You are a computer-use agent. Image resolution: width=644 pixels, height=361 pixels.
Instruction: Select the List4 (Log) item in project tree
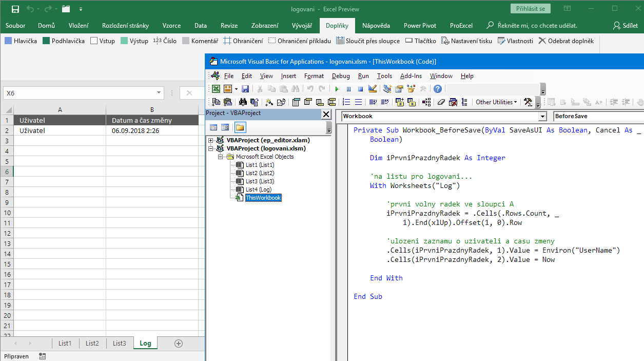[x=258, y=189]
